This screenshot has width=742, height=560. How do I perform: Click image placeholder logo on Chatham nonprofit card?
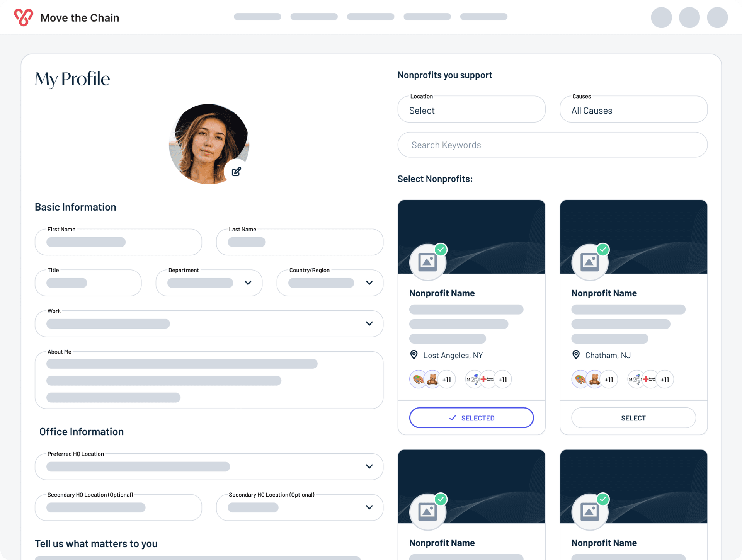pyautogui.click(x=590, y=262)
